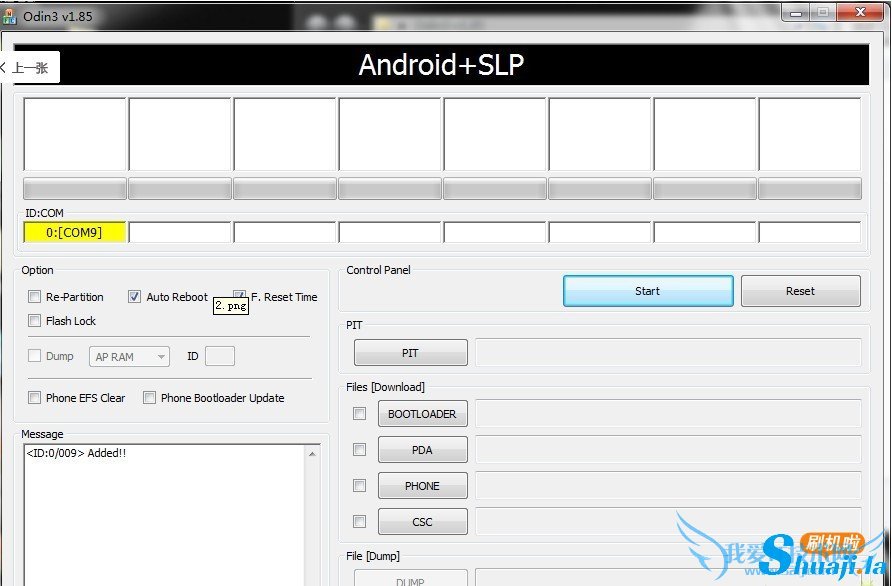Check Phone Bootloader Update
The width and height of the screenshot is (892, 586).
(x=150, y=397)
